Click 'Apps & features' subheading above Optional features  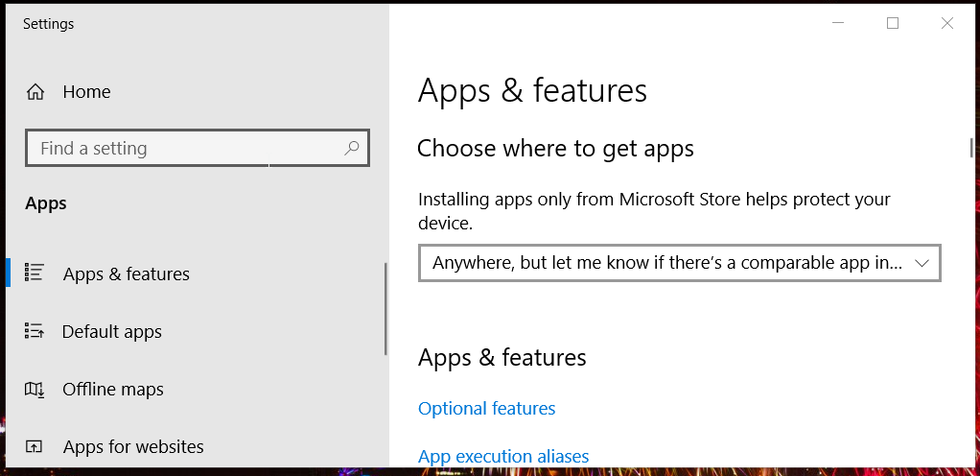coord(502,357)
